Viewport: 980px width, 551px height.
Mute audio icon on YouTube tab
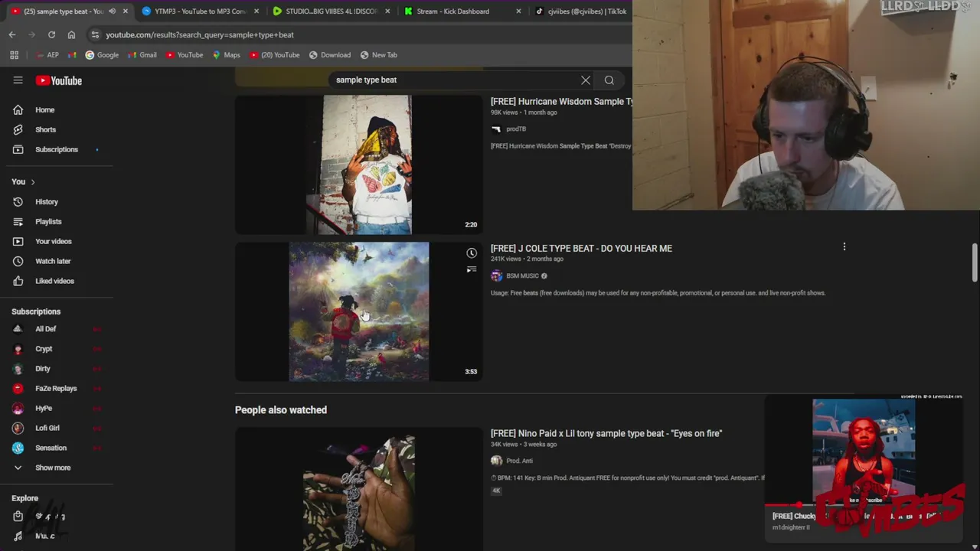point(113,11)
